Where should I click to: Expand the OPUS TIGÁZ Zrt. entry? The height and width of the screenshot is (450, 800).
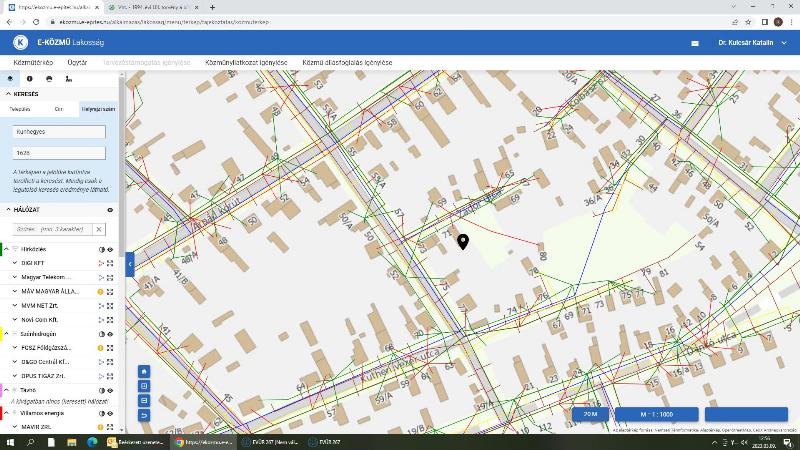[x=15, y=376]
